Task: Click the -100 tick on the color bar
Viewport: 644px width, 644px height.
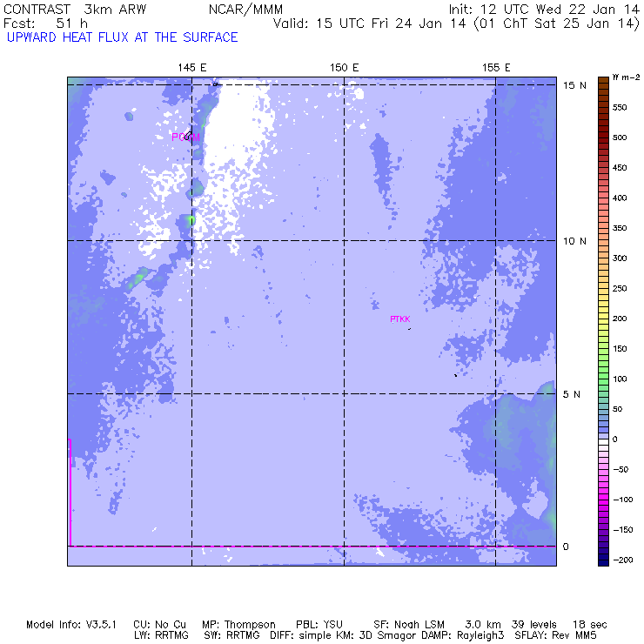Action: pos(623,500)
